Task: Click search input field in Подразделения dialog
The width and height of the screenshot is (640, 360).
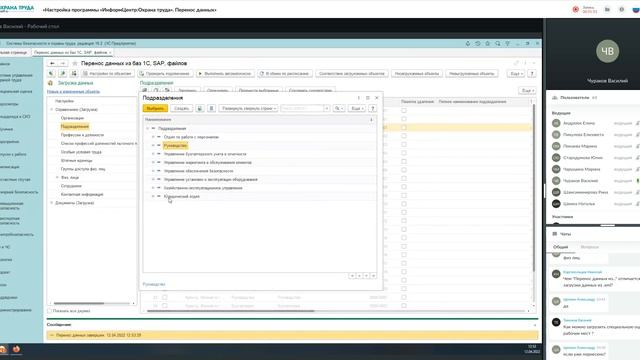Action: click(x=302, y=108)
